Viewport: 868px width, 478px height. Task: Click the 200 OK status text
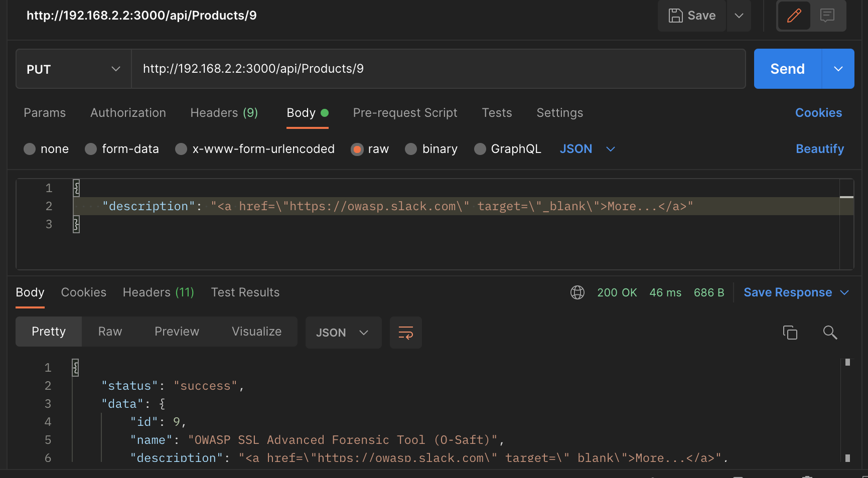coord(617,292)
